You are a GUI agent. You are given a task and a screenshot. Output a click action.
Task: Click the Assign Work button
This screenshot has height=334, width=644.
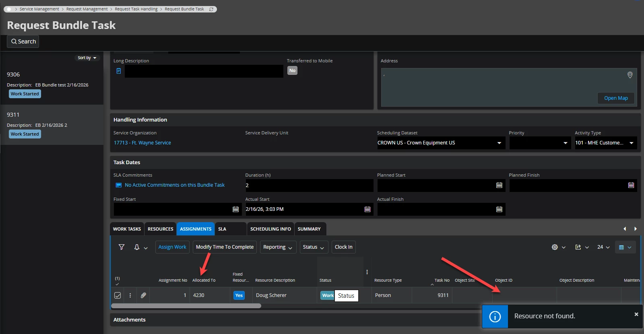172,247
